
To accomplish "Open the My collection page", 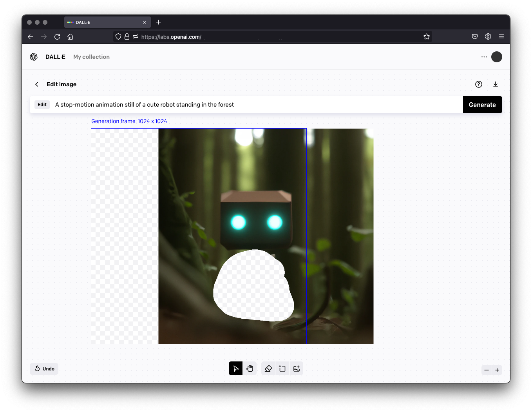I will (91, 57).
